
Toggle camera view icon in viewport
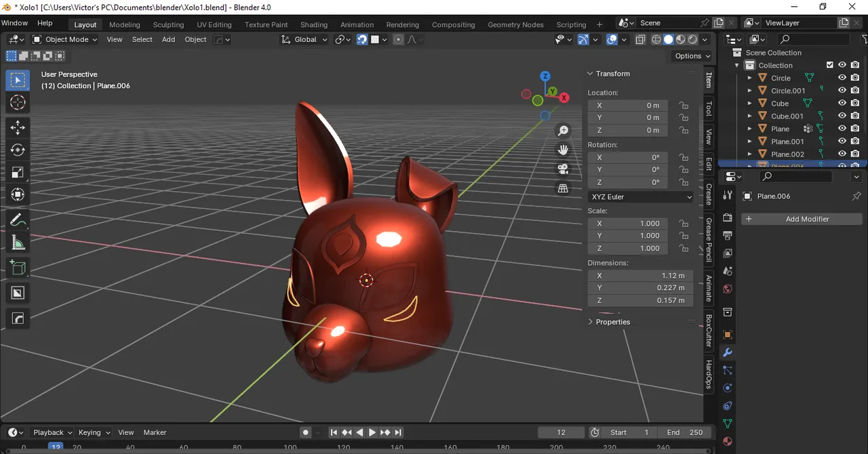[563, 169]
